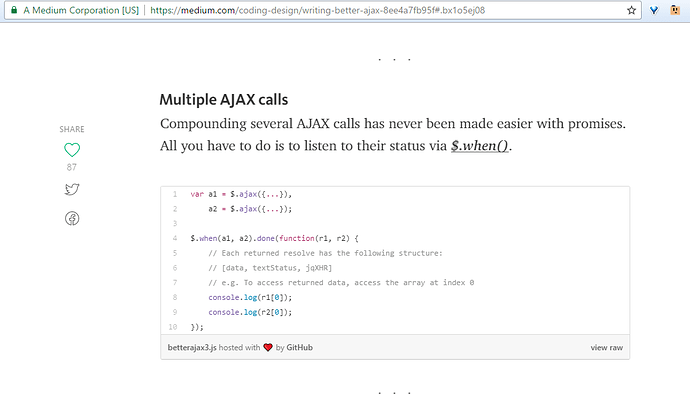
Task: Open the betterajax3.js file link
Action: pyautogui.click(x=192, y=348)
